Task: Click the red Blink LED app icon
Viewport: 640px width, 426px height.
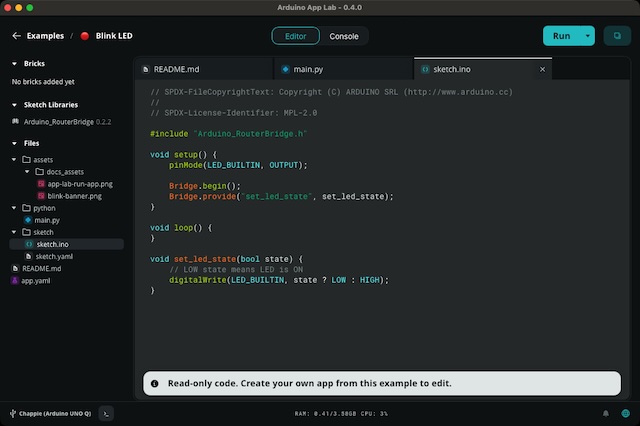Action: (85, 36)
